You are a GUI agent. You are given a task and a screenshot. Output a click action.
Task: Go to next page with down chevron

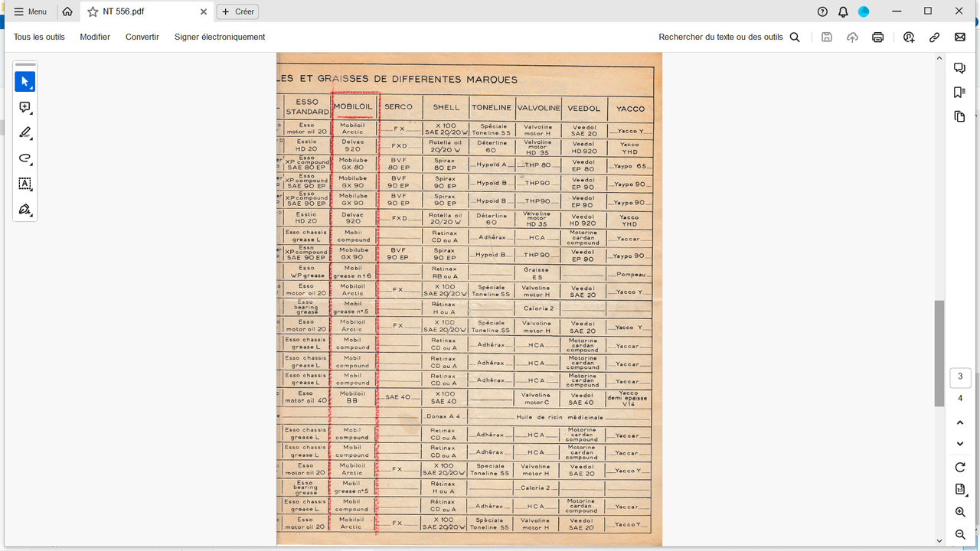point(960,444)
